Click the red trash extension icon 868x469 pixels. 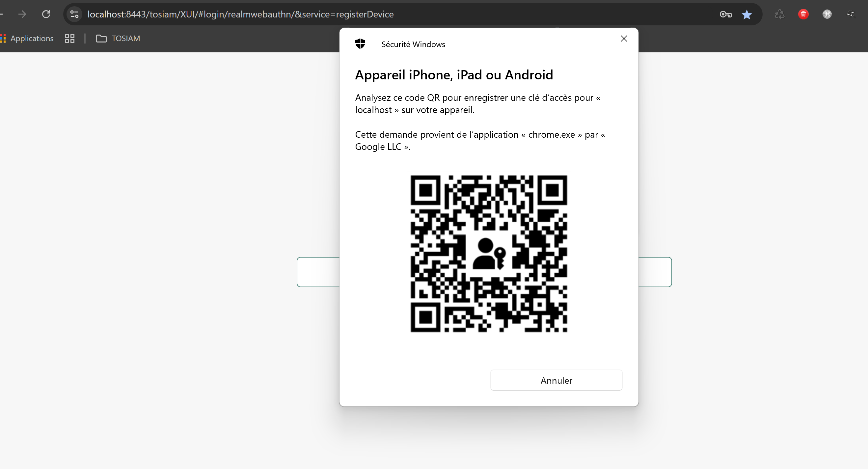[803, 14]
